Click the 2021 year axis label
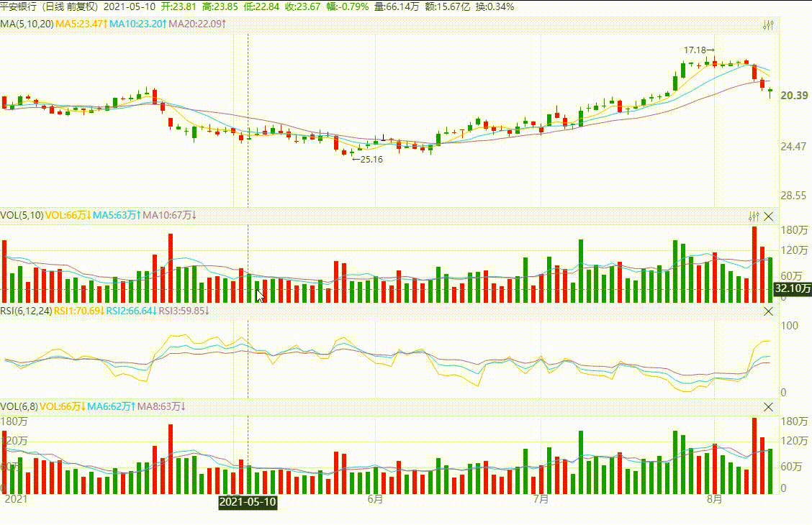This screenshot has height=525, width=812. coord(16,499)
